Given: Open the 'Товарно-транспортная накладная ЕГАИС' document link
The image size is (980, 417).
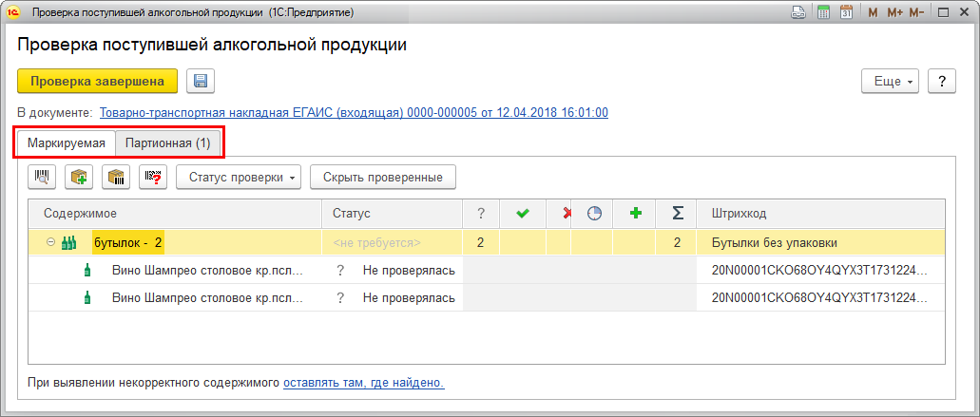Looking at the screenshot, I should tap(354, 112).
